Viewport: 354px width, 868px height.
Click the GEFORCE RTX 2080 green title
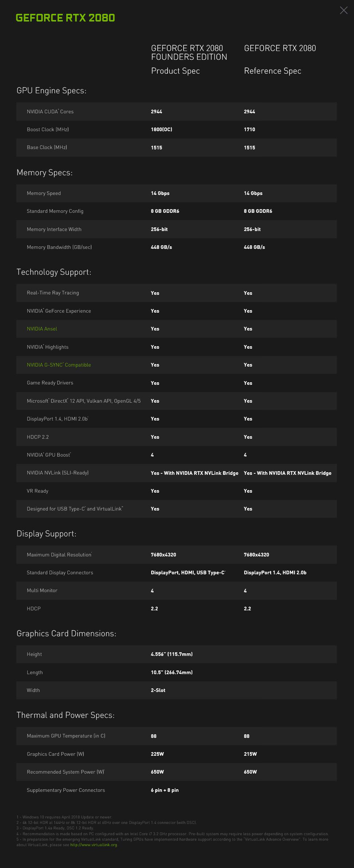tap(66, 18)
